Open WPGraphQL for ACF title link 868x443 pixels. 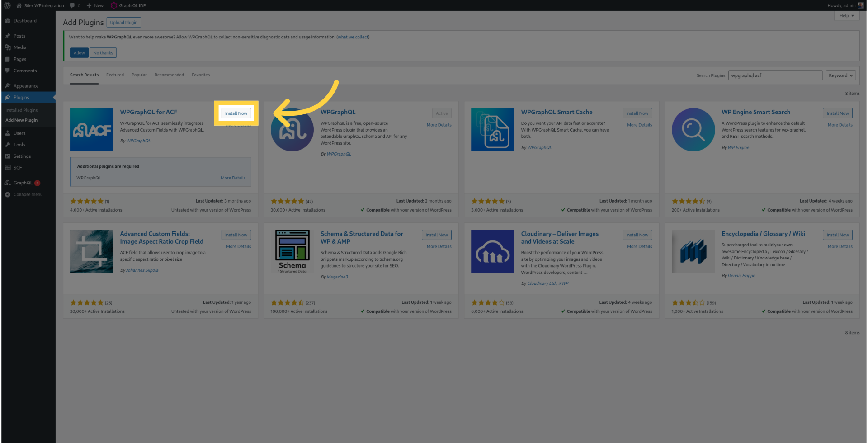click(148, 112)
